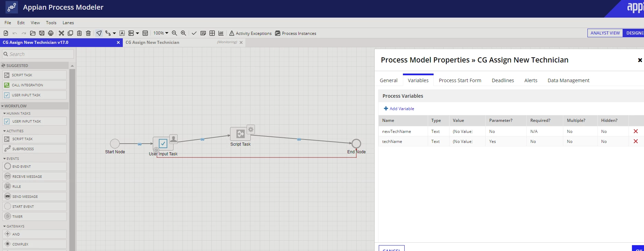The image size is (644, 251).
Task: Open a process model via folder icon
Action: [33, 33]
